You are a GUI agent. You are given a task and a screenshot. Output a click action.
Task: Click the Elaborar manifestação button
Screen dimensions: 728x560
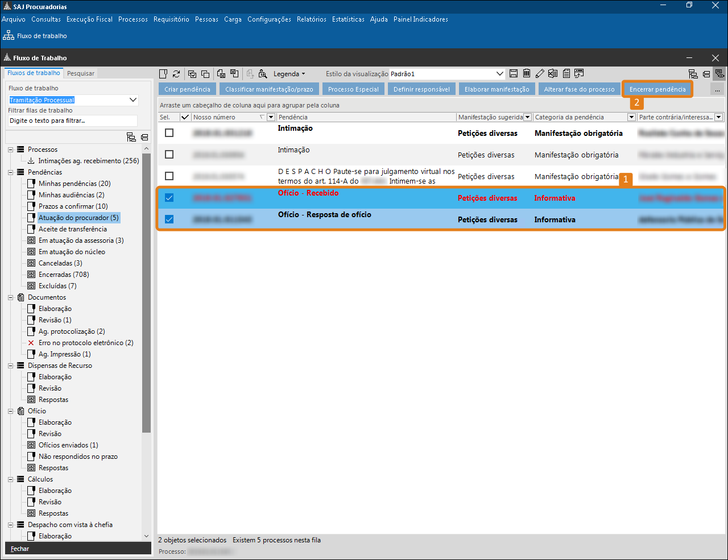click(x=497, y=89)
